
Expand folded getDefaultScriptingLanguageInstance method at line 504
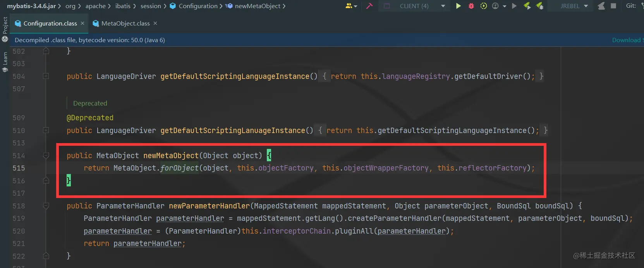click(46, 76)
